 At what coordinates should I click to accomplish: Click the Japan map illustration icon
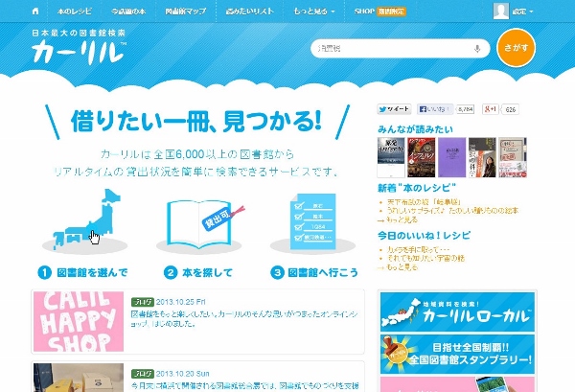pos(85,221)
